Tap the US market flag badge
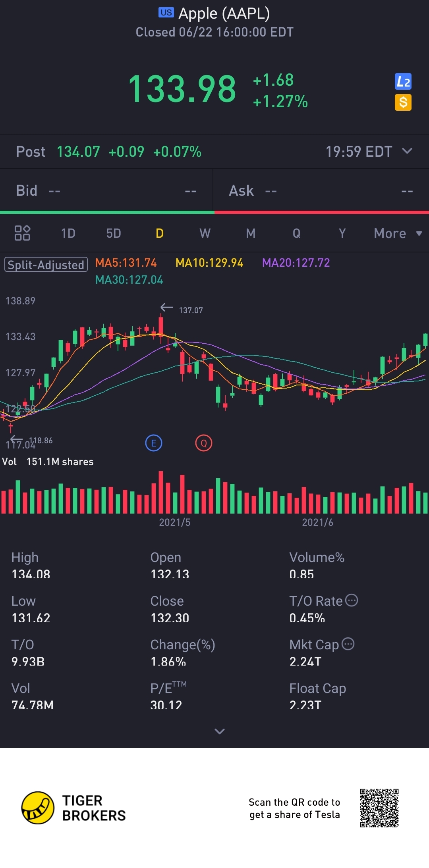The image size is (429, 868). click(166, 13)
